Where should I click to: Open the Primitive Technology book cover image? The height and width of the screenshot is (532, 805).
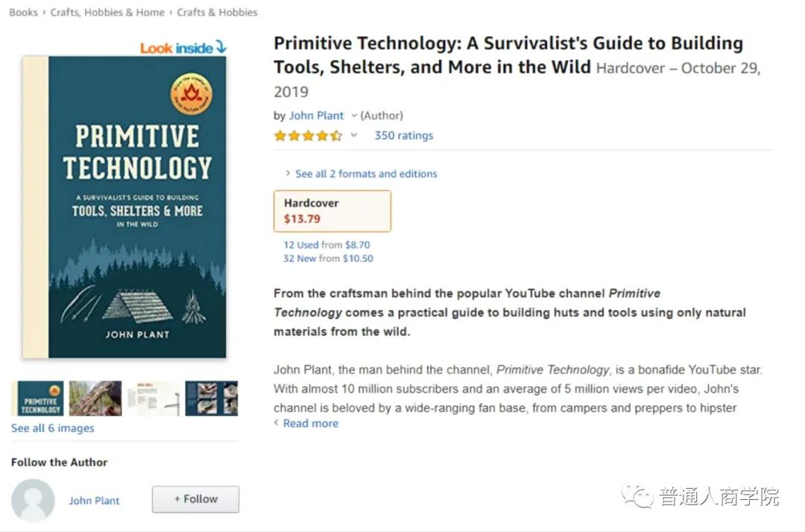click(x=124, y=207)
